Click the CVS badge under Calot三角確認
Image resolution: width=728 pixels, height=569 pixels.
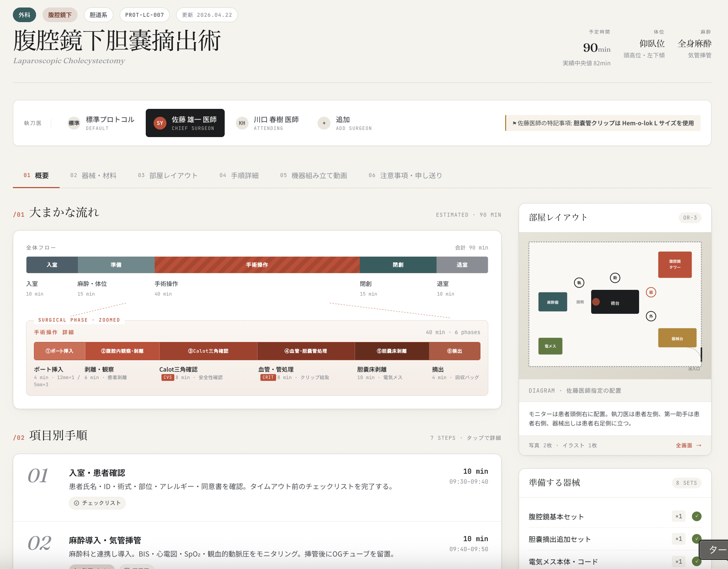tap(168, 377)
